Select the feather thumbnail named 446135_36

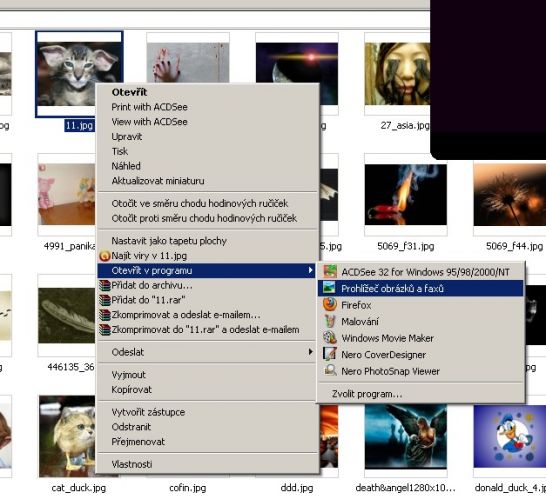point(66,315)
